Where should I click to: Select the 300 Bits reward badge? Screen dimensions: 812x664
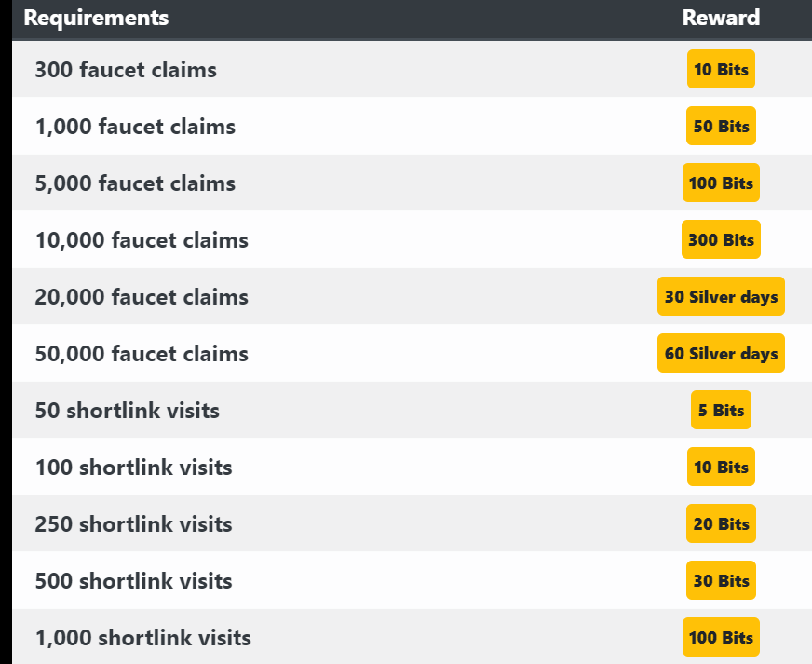pyautogui.click(x=721, y=239)
